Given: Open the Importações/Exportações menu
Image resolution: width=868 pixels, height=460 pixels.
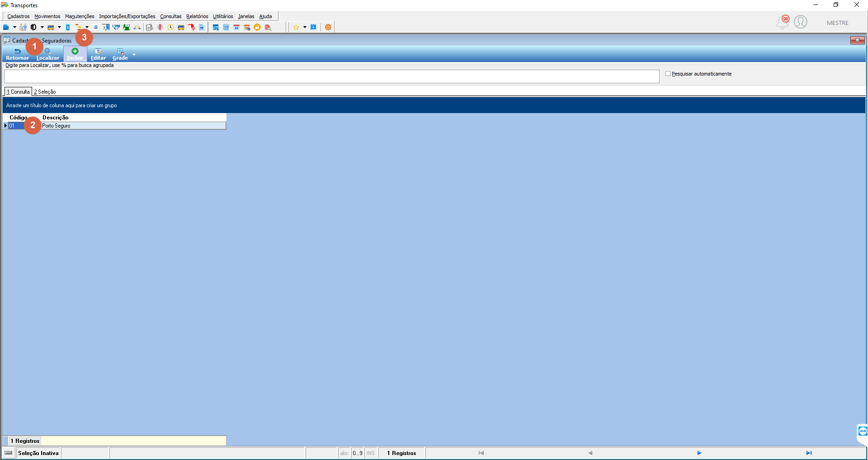Looking at the screenshot, I should 127,16.
